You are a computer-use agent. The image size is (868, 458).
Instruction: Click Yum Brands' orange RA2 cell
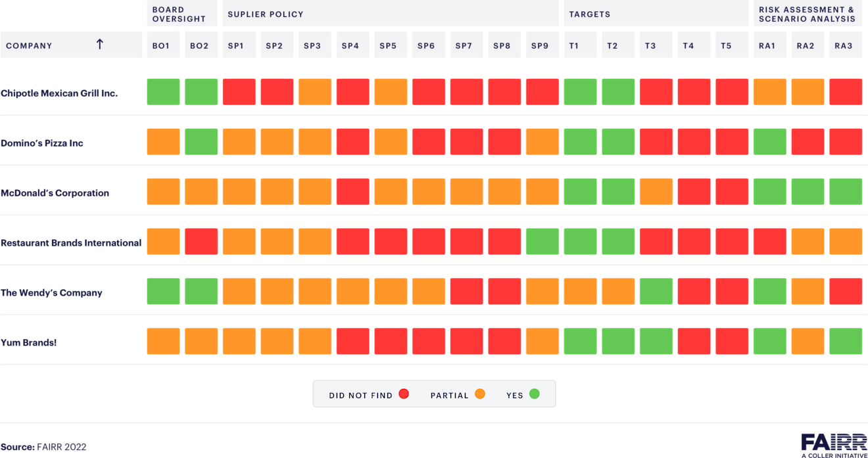(808, 342)
